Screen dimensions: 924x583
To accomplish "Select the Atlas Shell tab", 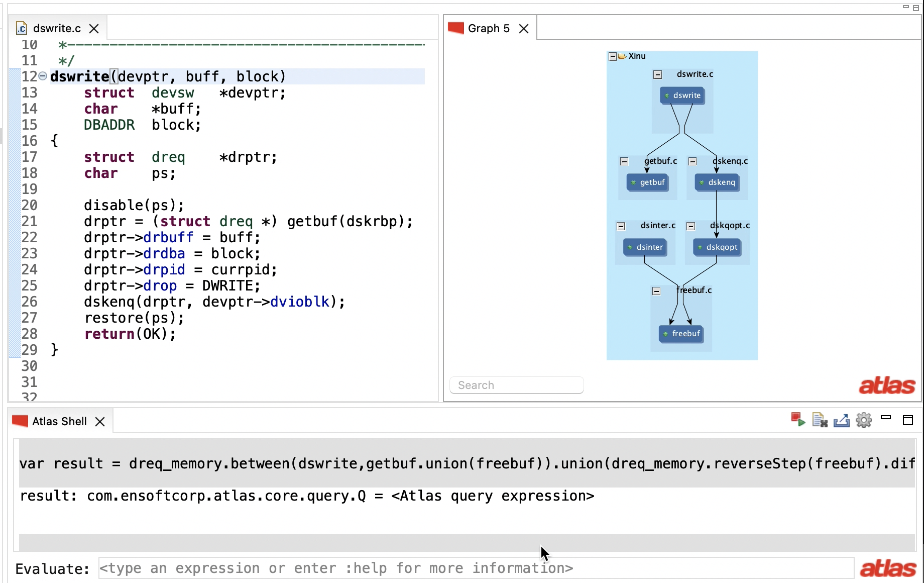I will [59, 422].
